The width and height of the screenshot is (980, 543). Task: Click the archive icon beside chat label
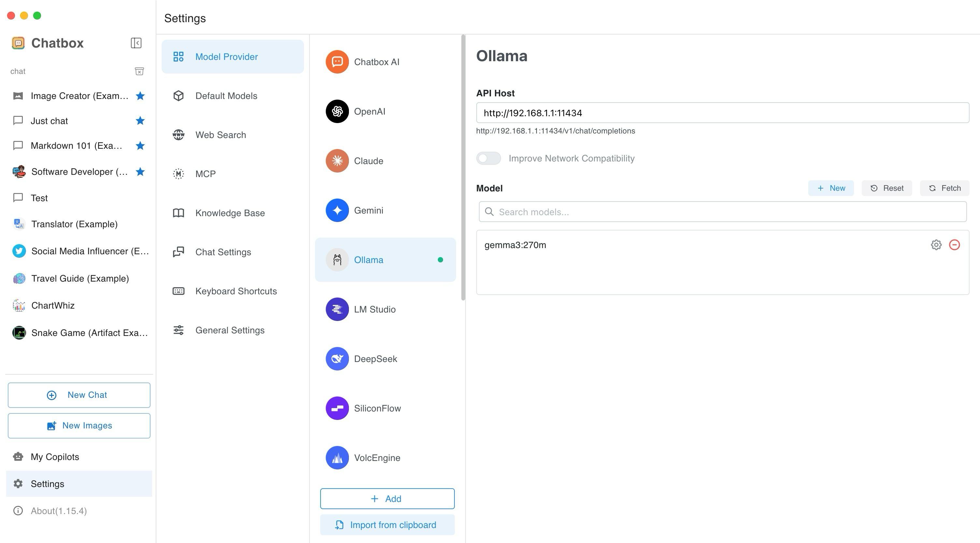click(x=139, y=71)
